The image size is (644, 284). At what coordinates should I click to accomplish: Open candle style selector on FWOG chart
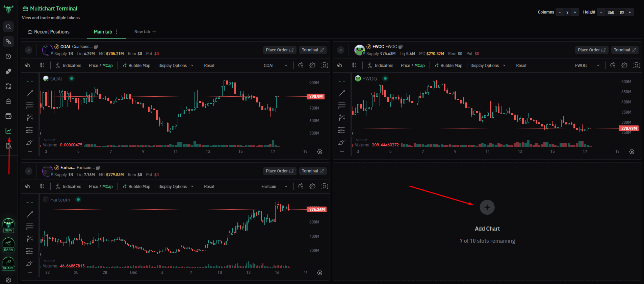point(354,65)
